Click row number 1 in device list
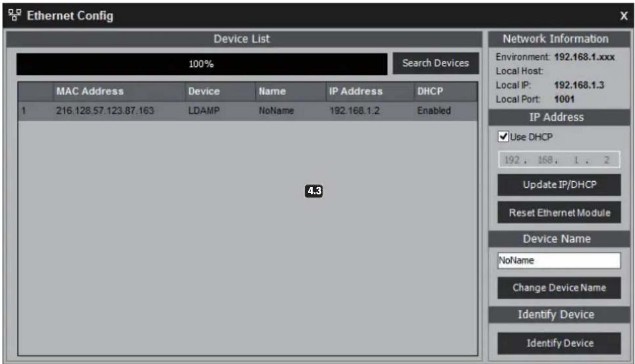 23,111
